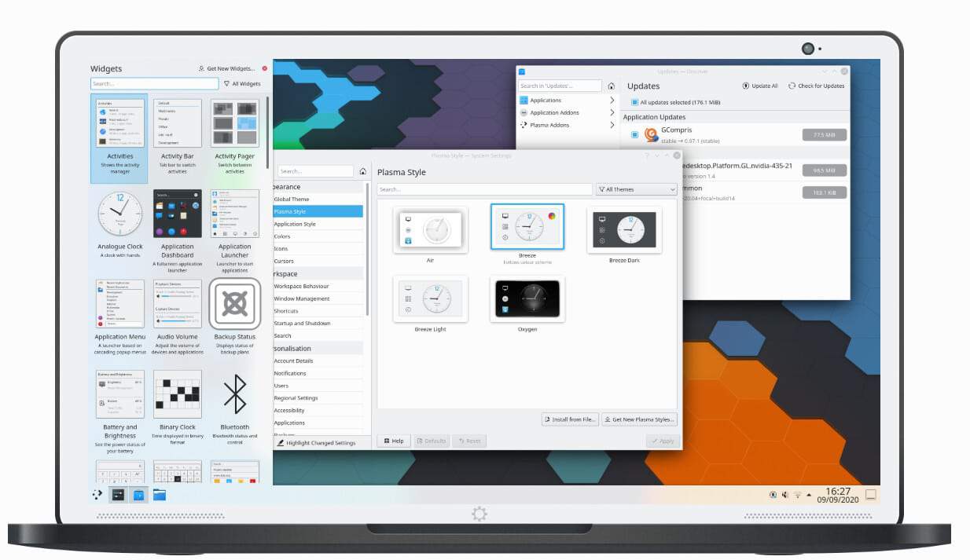Select the Breeze Light plasma style

430,303
